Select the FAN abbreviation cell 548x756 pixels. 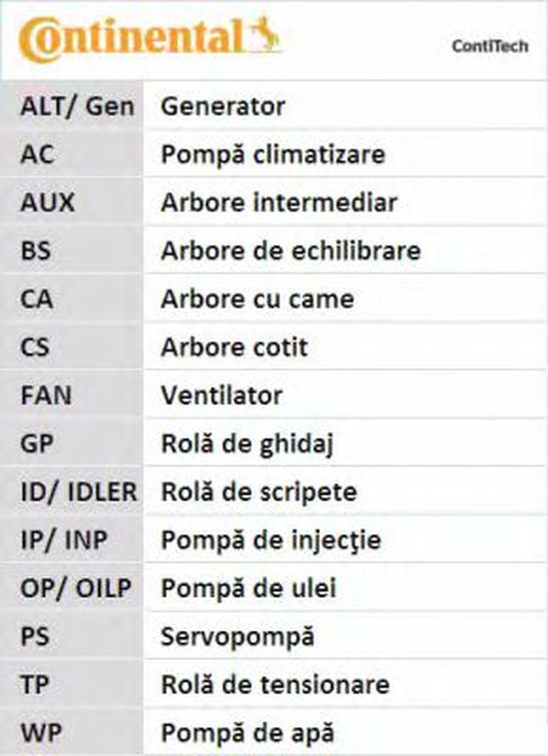pos(46,396)
